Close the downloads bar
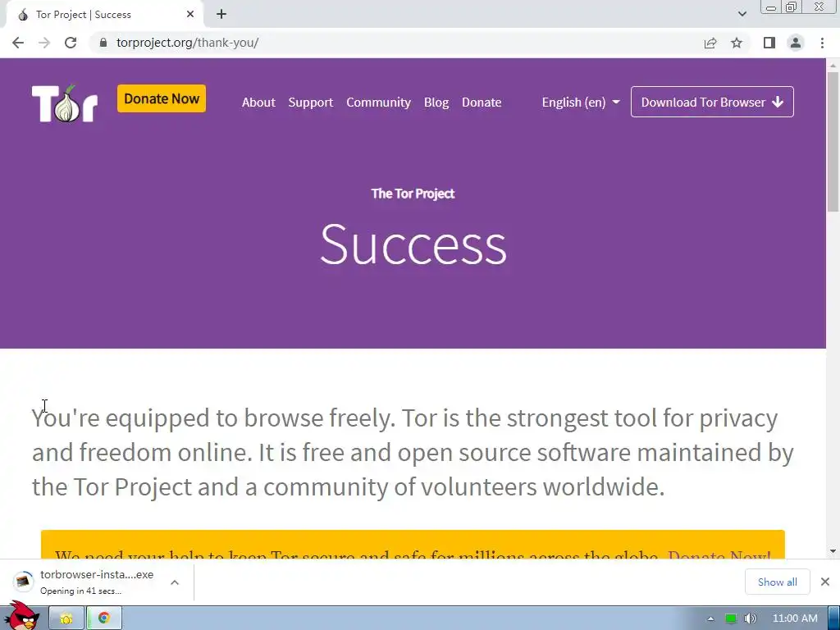Screen dimensions: 840x630 pos(825,582)
